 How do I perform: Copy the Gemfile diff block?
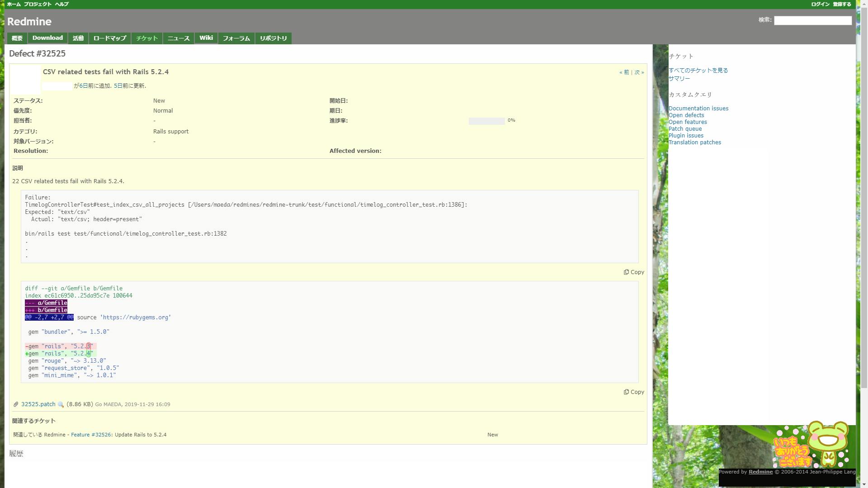[634, 392]
